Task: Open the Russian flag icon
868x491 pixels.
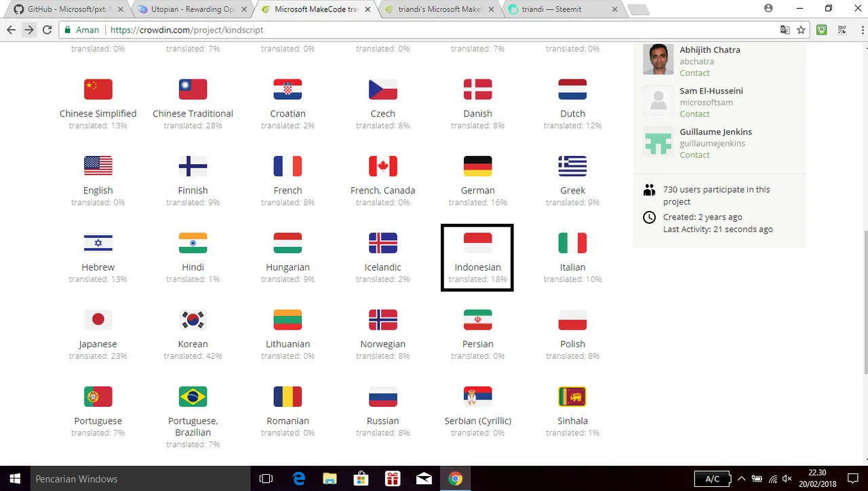Action: click(x=382, y=397)
